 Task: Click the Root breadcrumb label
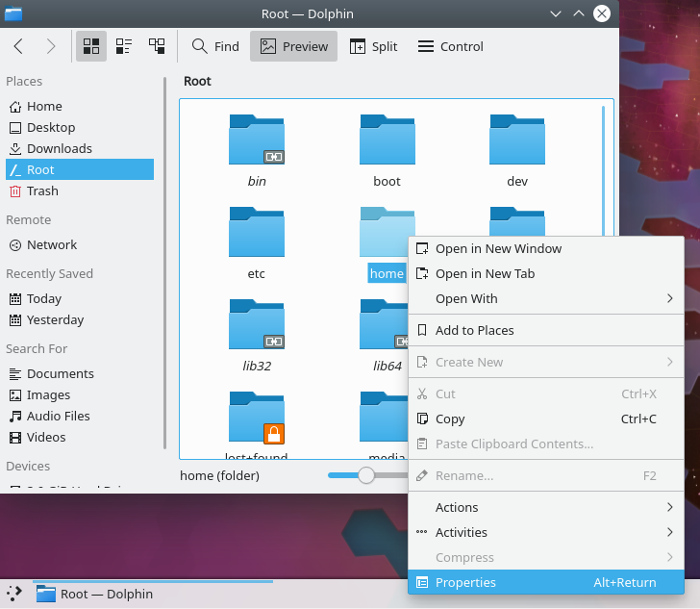(197, 82)
